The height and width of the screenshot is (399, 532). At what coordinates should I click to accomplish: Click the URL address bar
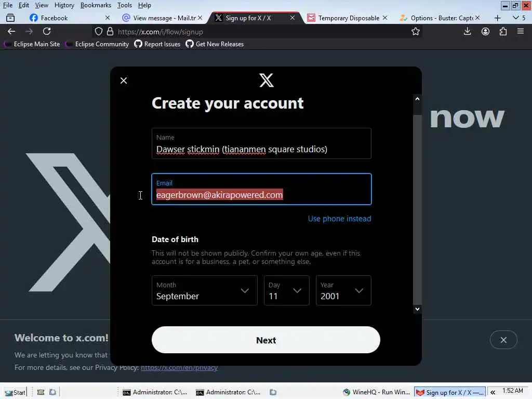pyautogui.click(x=258, y=32)
